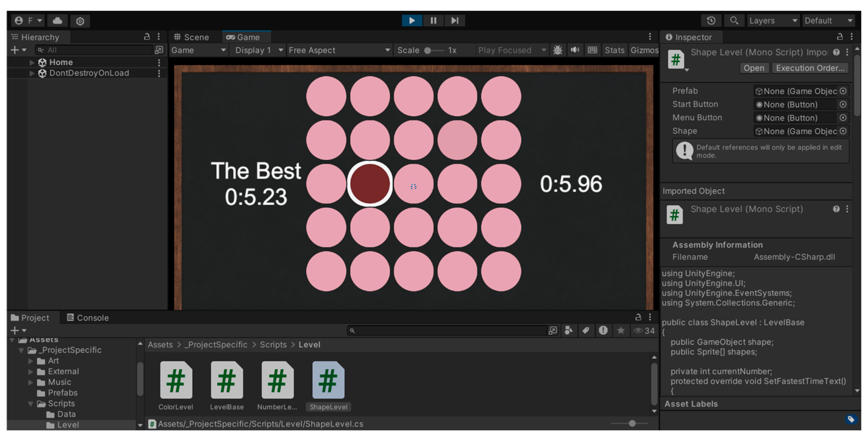868x439 pixels.
Task: Click the Open script button
Action: [754, 68]
